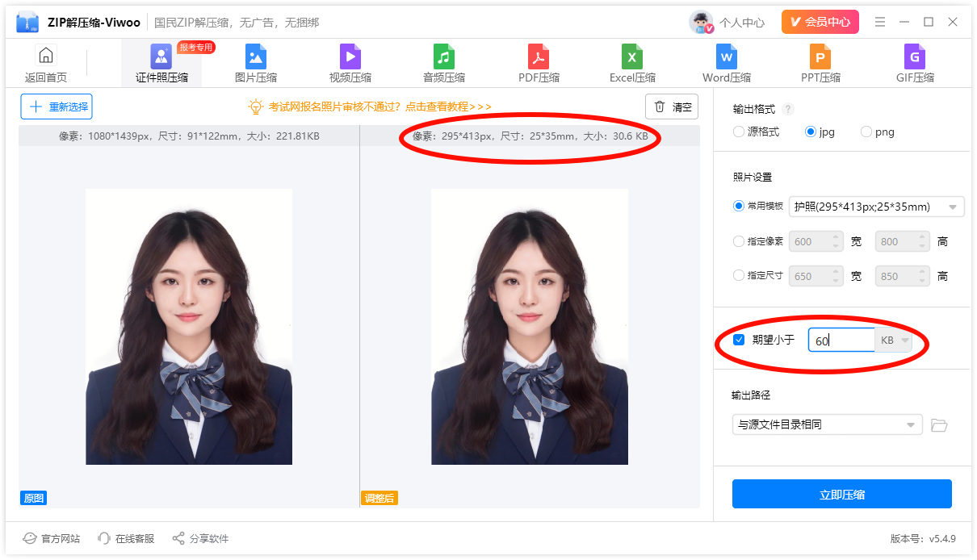977x560 pixels.
Task: Open the PPT compression icon
Action: [x=820, y=56]
